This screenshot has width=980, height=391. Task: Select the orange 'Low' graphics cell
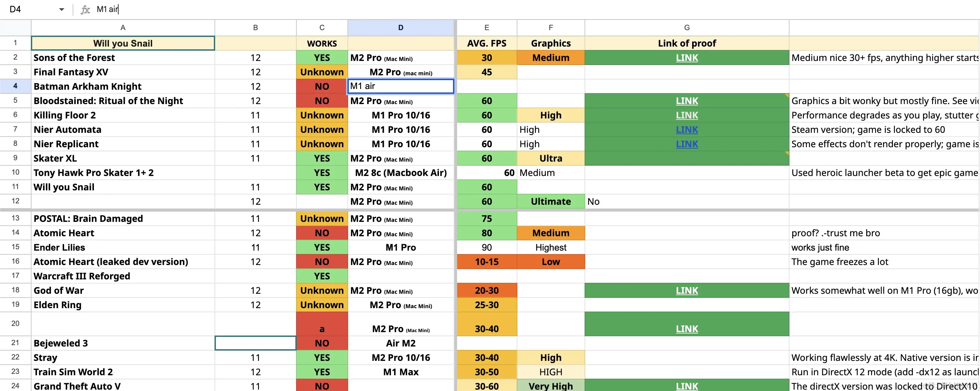tap(551, 262)
